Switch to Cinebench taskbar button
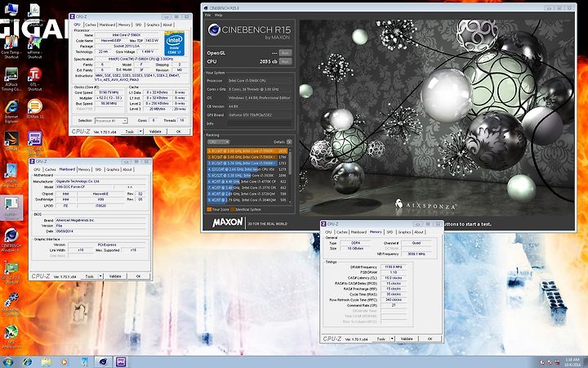 click(x=103, y=362)
